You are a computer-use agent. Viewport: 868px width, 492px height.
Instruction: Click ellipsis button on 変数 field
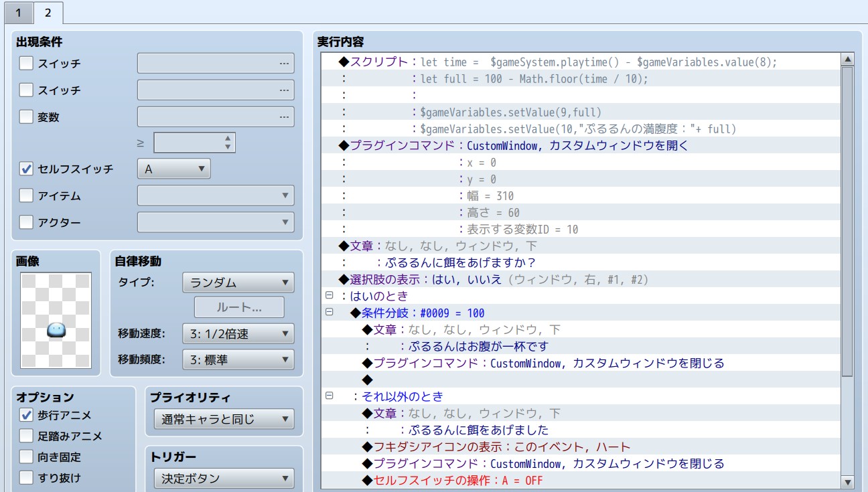pyautogui.click(x=285, y=117)
